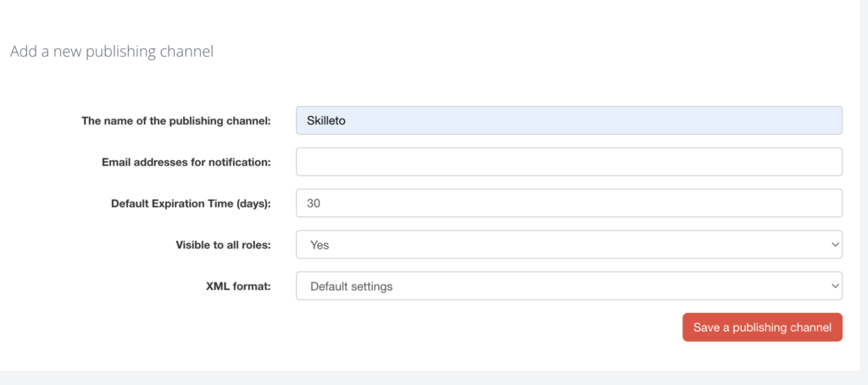Click the 'Default Expiration Time (days)' label
The height and width of the screenshot is (385, 868).
tap(191, 204)
